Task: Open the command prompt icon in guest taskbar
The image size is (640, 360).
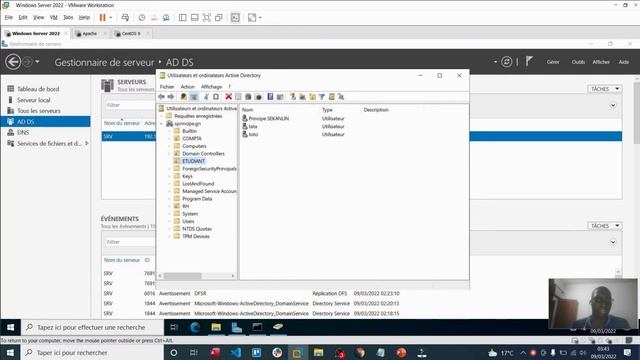Action: coord(257,327)
